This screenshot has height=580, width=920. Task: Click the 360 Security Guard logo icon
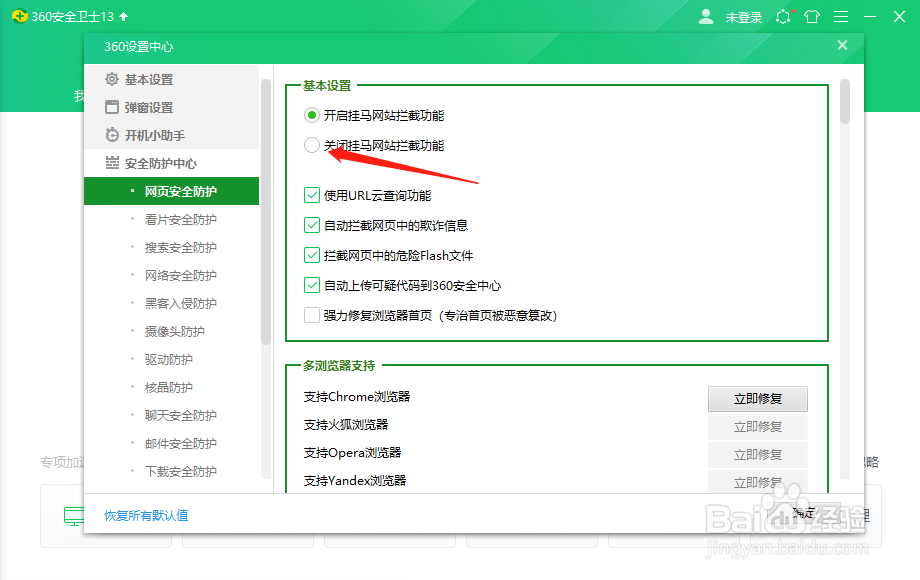coord(19,16)
